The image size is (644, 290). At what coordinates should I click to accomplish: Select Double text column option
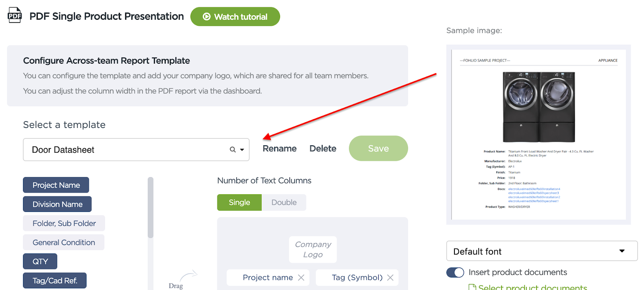click(284, 202)
